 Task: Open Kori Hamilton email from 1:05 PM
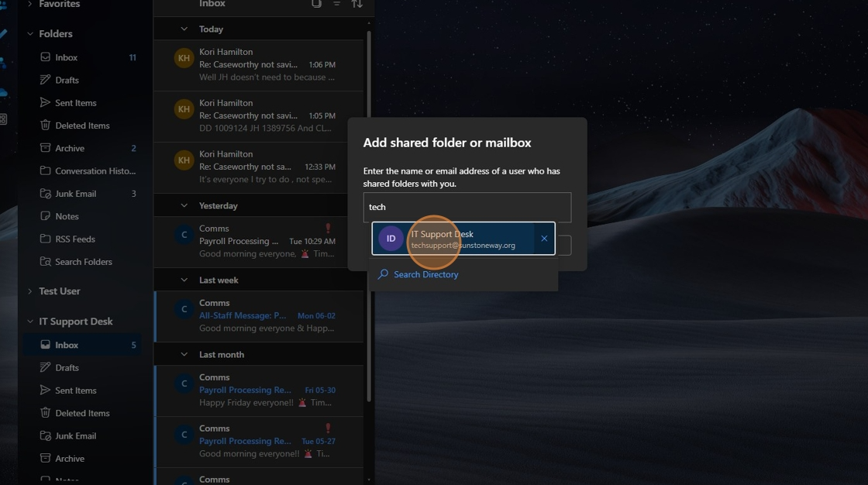click(259, 116)
